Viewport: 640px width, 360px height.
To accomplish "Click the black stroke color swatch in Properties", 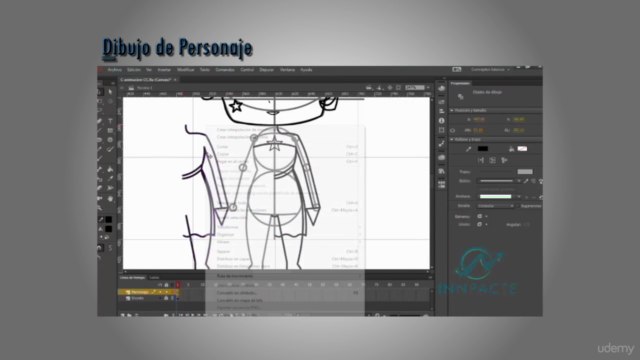I will [x=483, y=149].
